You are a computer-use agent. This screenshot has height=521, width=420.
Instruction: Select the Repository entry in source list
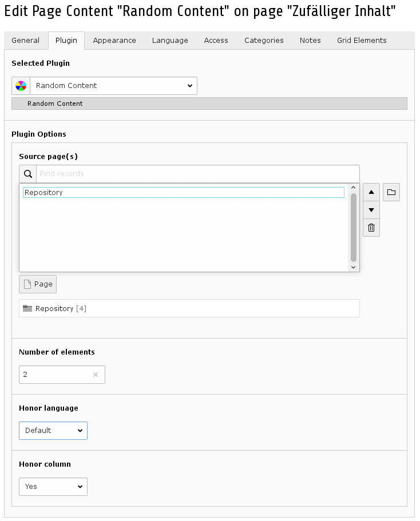coord(184,193)
